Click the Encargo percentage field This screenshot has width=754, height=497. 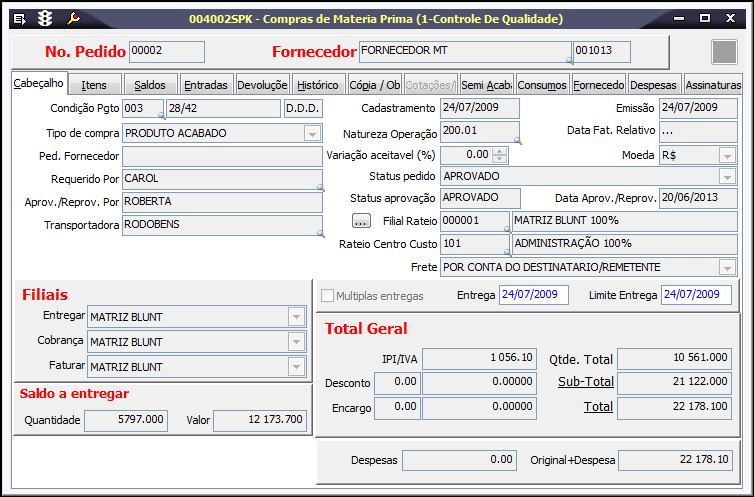(397, 408)
